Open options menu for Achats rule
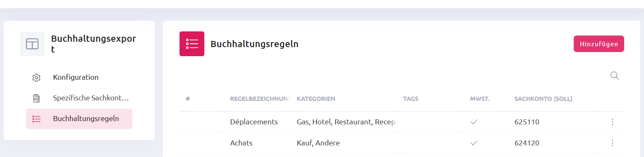Image resolution: width=644 pixels, height=157 pixels. coord(613,143)
